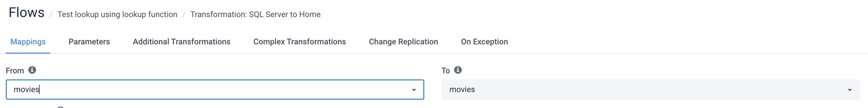Click the From field info icon
Viewport: 868px width, 108px height.
[x=32, y=70]
